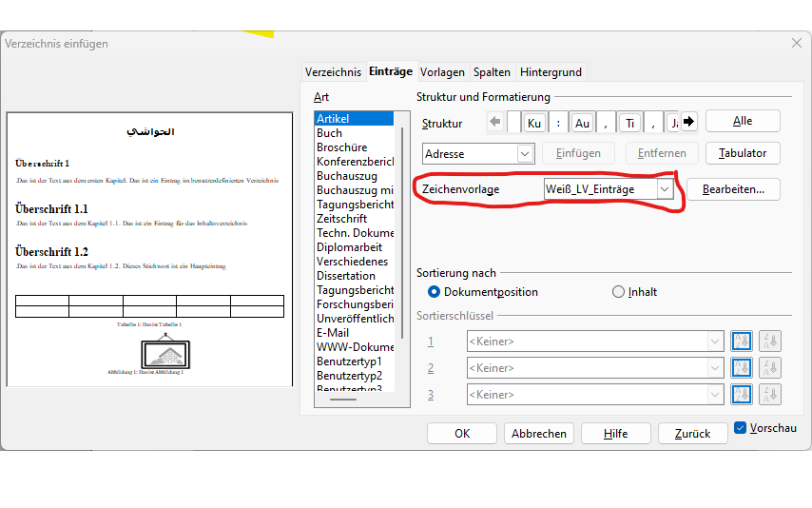812x508 pixels.
Task: Set ascending sort for key 2
Action: 741,368
